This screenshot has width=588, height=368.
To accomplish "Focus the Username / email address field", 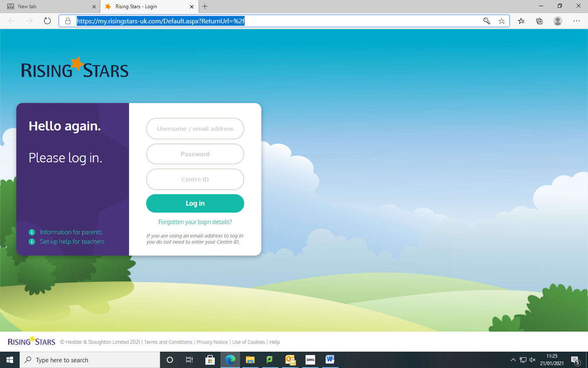I will click(x=195, y=128).
